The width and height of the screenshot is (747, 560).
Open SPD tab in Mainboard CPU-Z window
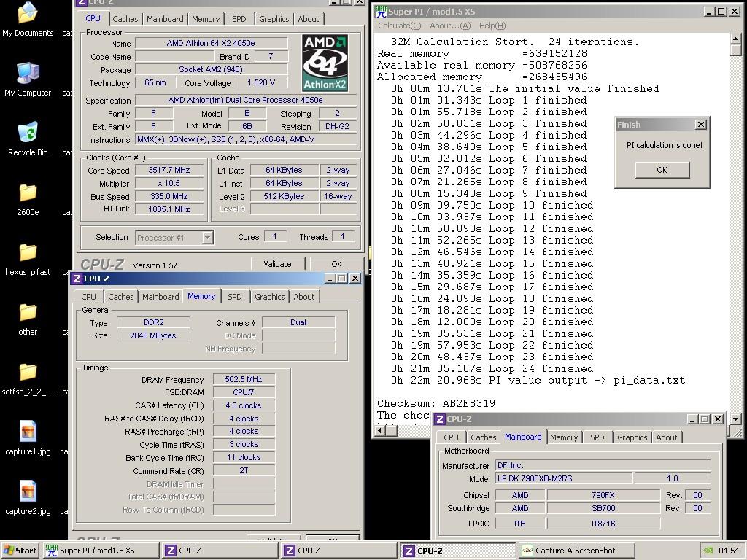tap(597, 437)
